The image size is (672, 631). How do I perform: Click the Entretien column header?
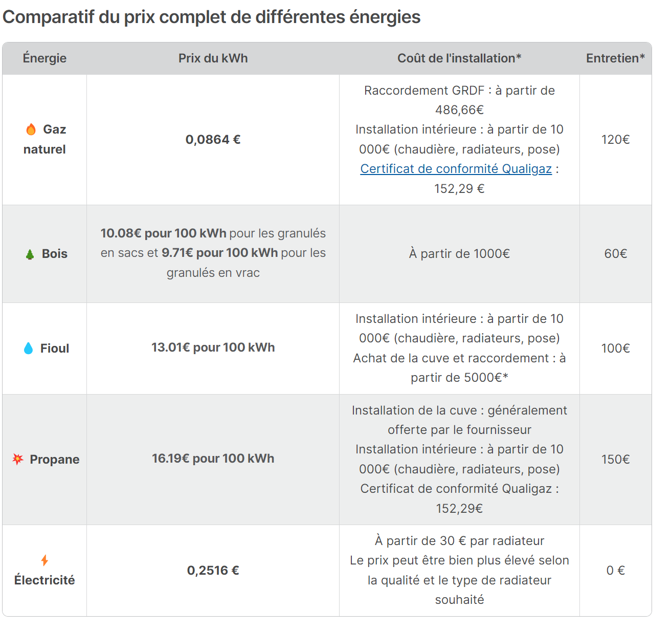point(615,58)
